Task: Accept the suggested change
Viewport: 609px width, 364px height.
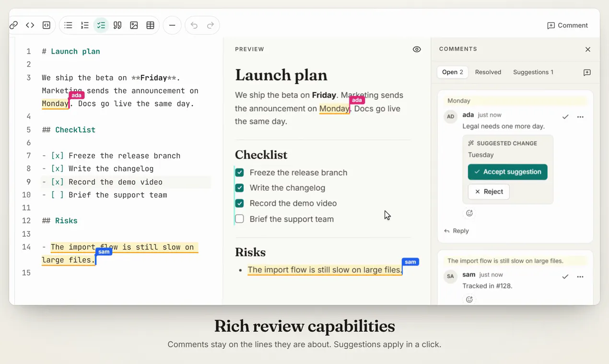Action: coord(507,172)
